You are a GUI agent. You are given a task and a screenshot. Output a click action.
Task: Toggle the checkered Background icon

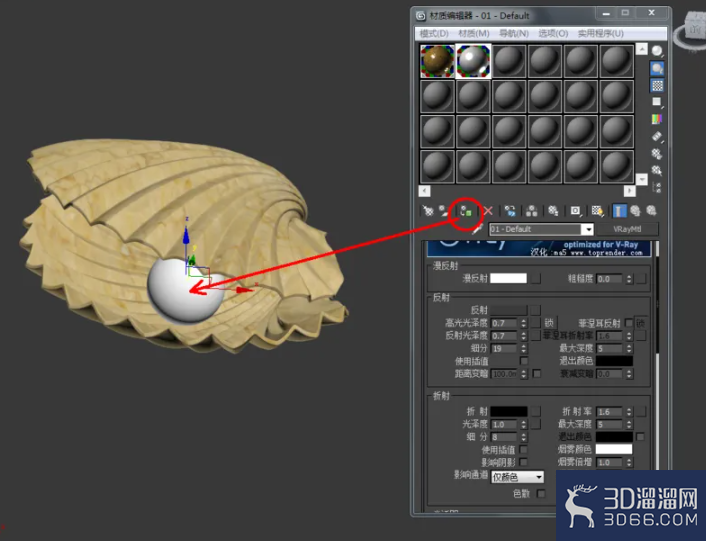tap(657, 85)
